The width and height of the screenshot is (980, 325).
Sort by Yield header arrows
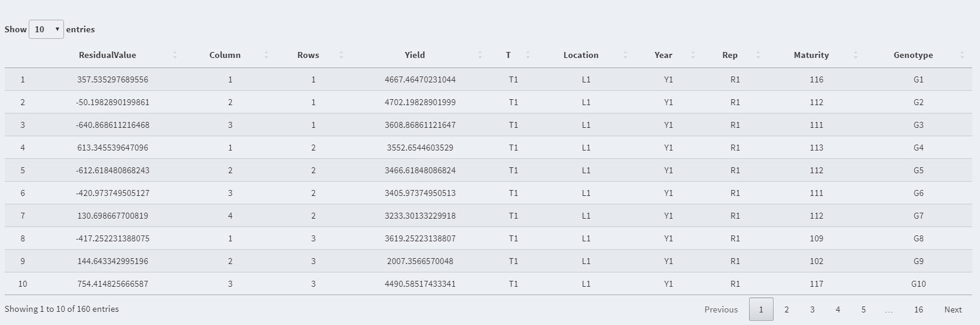[x=480, y=55]
